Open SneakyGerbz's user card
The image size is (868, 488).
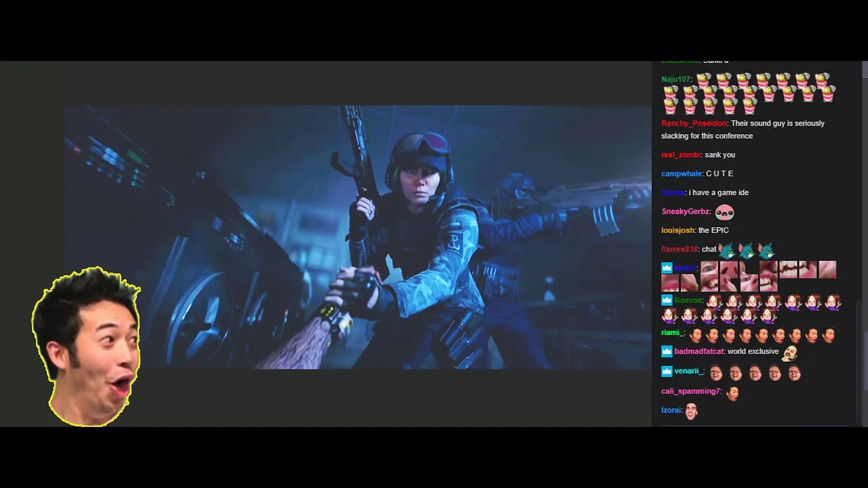685,211
